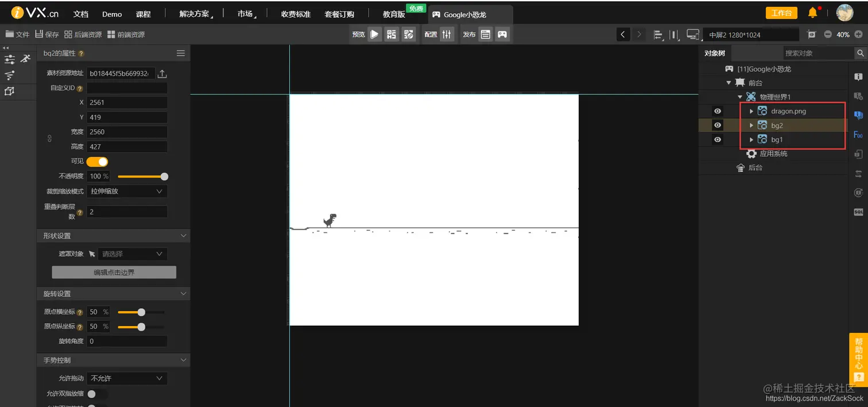Click the 搜索对象 search field

819,53
